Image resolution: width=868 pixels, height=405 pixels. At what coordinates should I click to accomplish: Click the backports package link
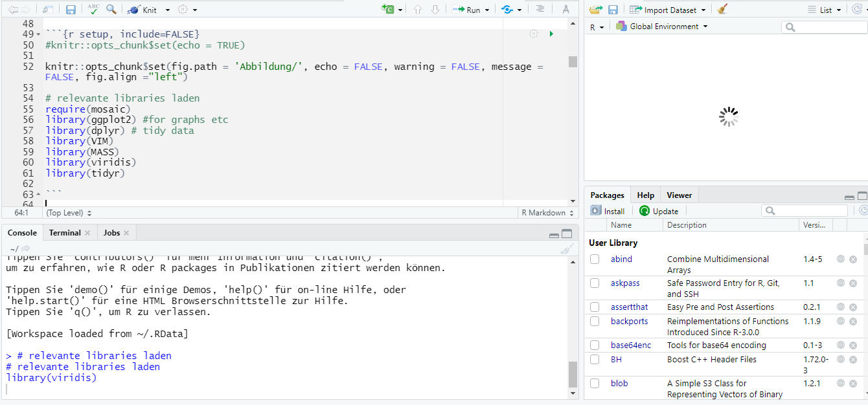629,322
